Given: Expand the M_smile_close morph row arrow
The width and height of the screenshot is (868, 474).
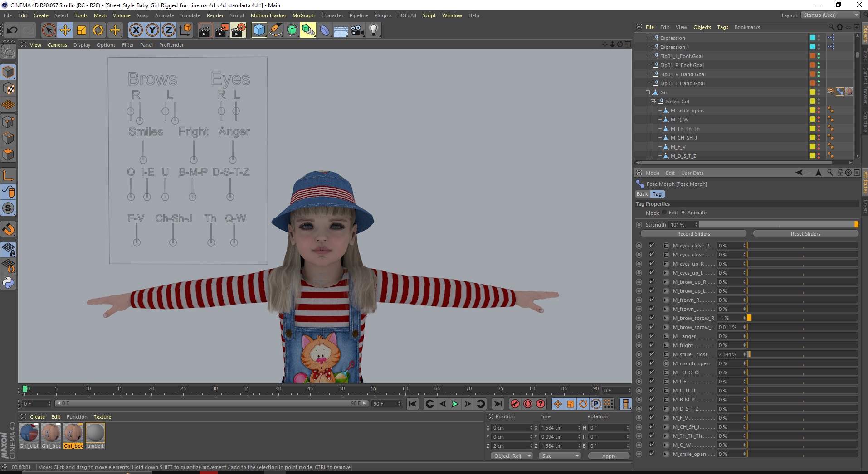Looking at the screenshot, I should pos(666,354).
